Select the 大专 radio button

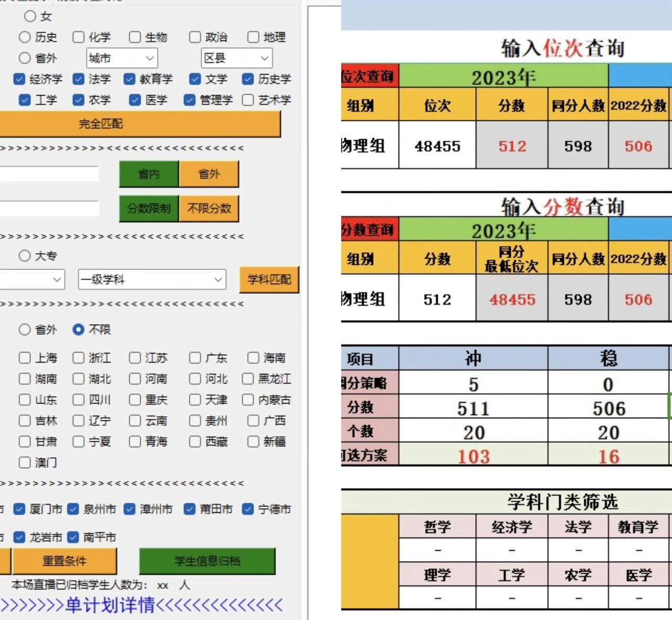point(25,256)
